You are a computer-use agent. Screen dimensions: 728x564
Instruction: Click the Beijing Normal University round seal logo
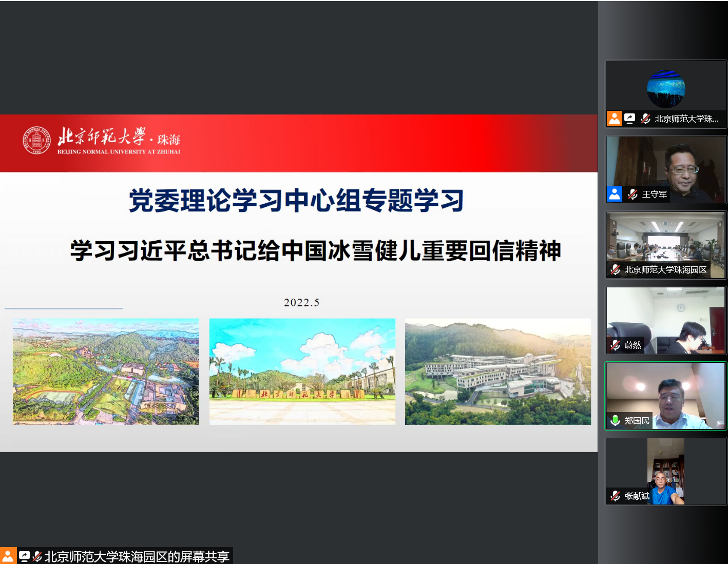coord(37,140)
